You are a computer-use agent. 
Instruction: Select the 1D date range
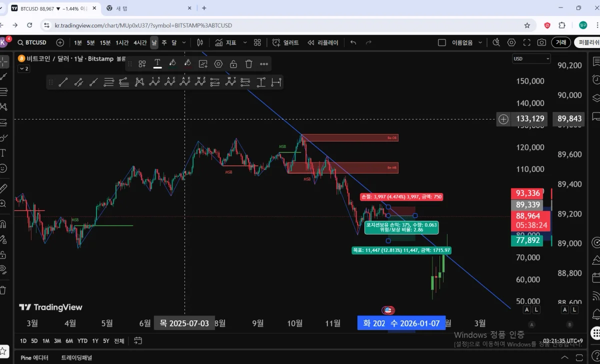23,341
